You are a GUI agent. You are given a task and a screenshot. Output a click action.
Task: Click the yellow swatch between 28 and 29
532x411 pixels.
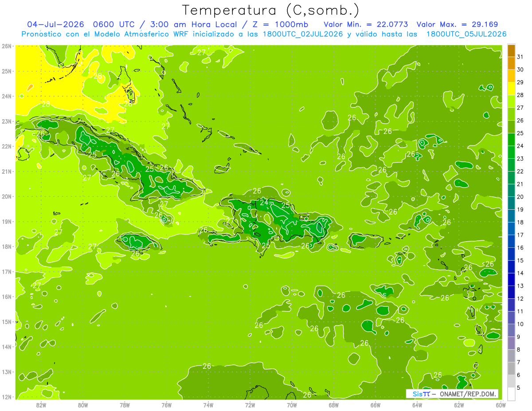[x=511, y=89]
